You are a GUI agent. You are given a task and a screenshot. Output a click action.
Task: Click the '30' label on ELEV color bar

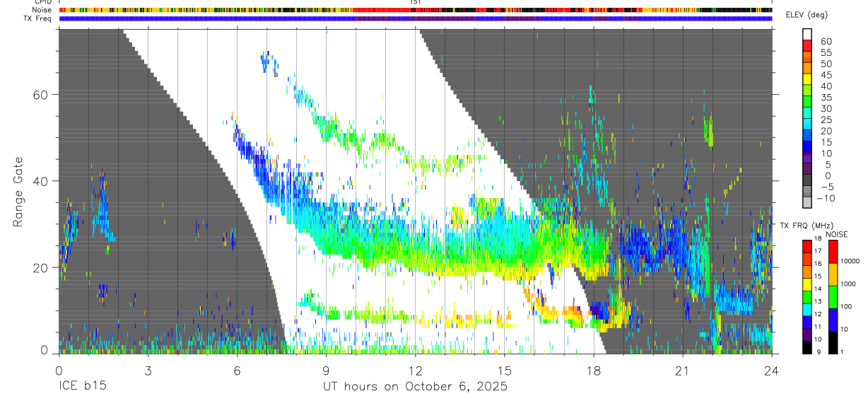click(x=826, y=108)
